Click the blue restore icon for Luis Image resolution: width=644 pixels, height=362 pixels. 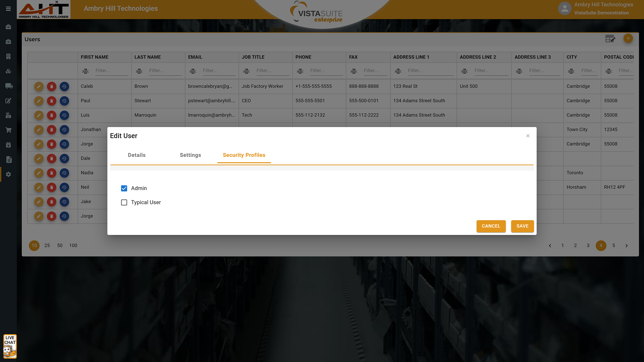pyautogui.click(x=64, y=115)
